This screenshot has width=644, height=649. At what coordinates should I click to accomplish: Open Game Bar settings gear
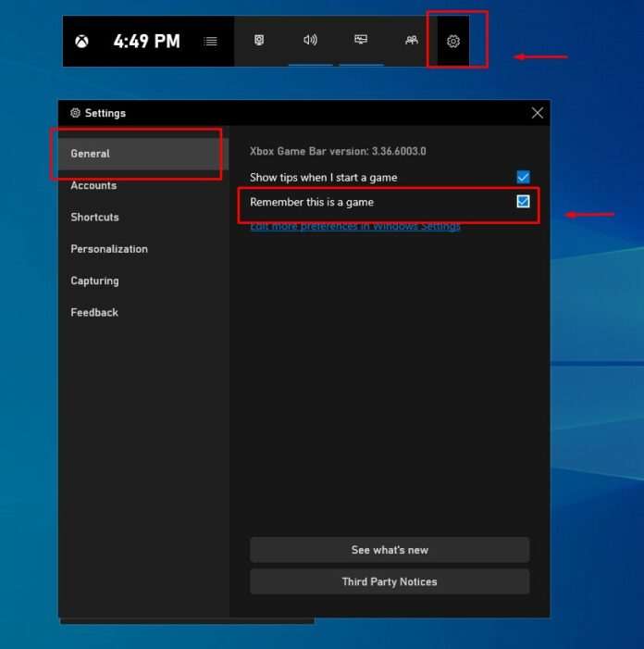click(x=453, y=42)
